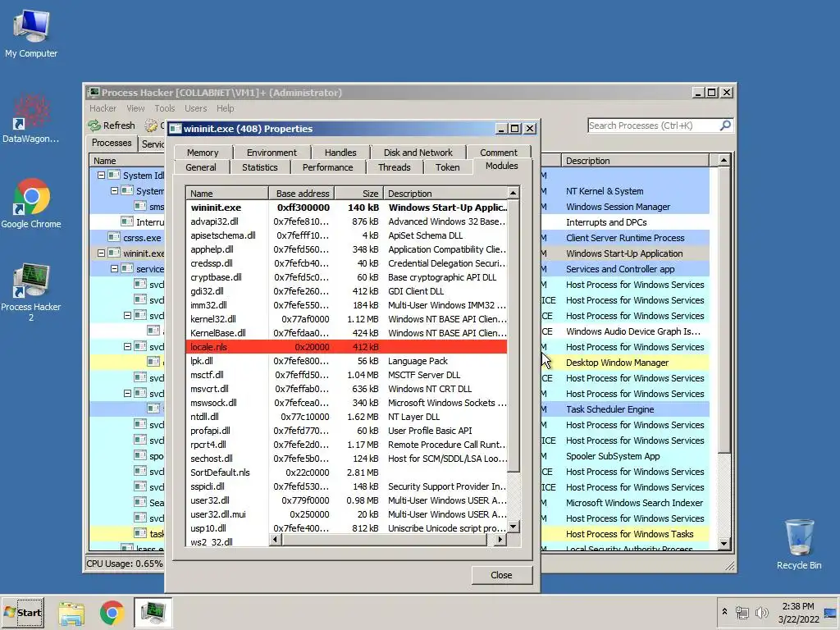Click modules horizontal scroll right arrow
Screen dimensions: 840x630
coord(500,540)
